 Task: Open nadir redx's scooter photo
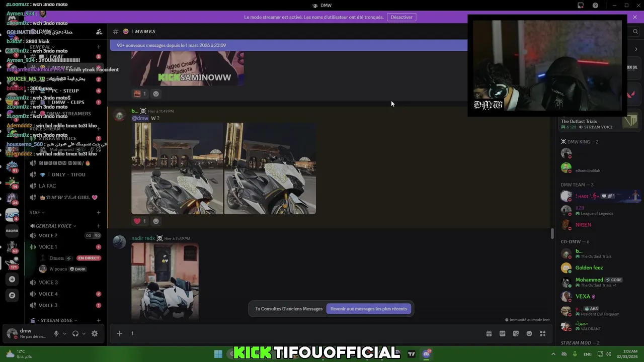tap(165, 282)
